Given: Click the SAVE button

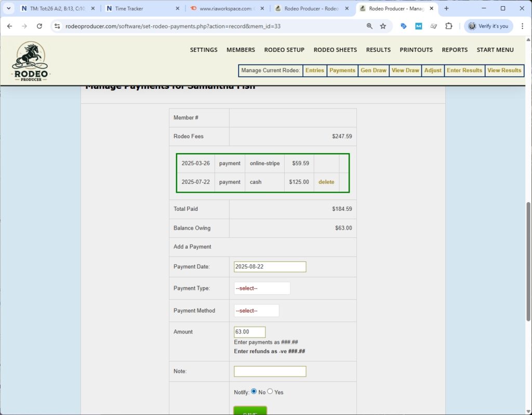Looking at the screenshot, I should click(250, 411).
